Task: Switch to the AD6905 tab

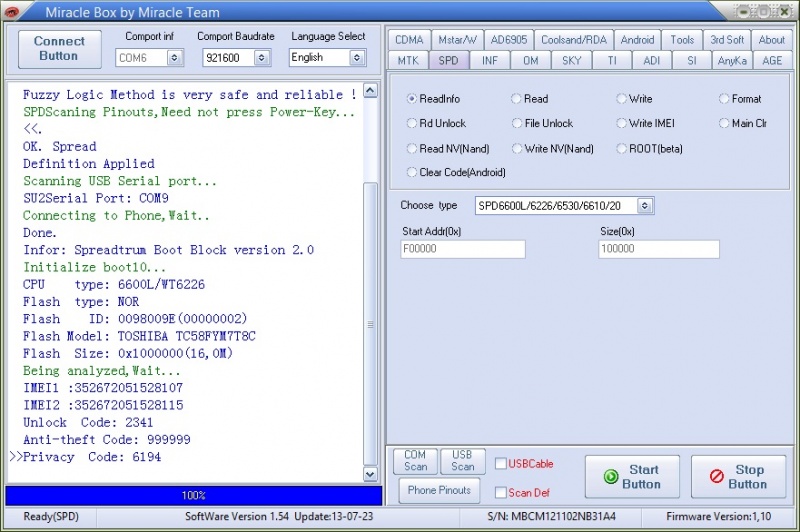Action: (x=509, y=40)
